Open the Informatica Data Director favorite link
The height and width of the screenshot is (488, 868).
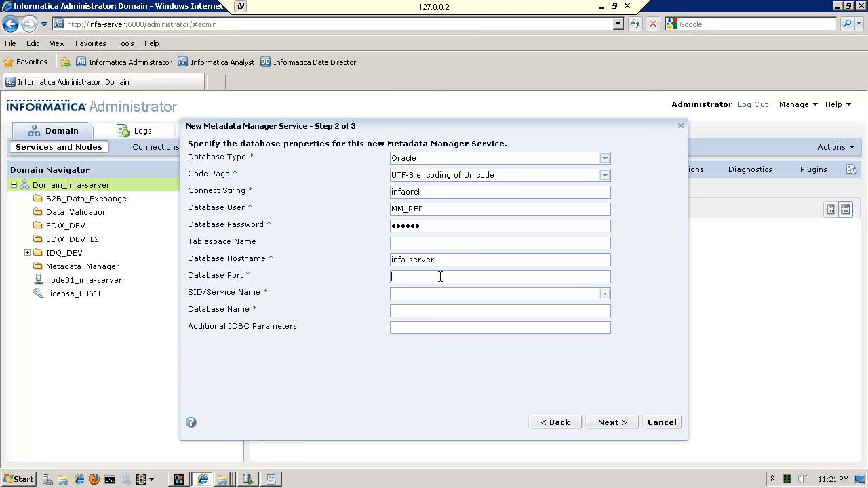click(x=309, y=62)
